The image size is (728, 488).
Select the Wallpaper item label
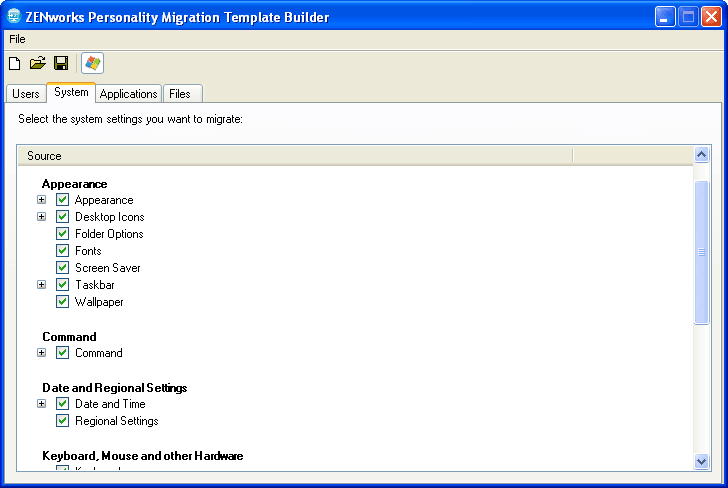click(x=99, y=302)
